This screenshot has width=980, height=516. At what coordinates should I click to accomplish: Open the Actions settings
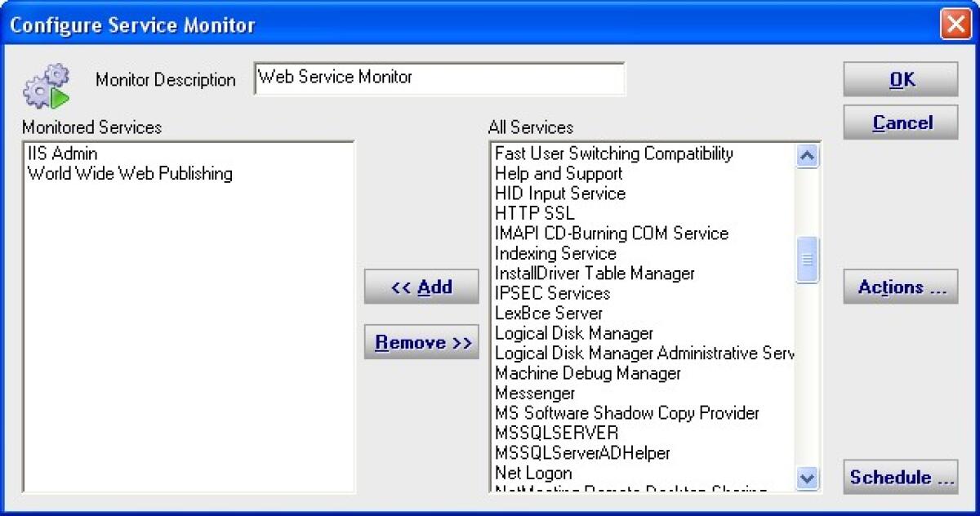(901, 287)
